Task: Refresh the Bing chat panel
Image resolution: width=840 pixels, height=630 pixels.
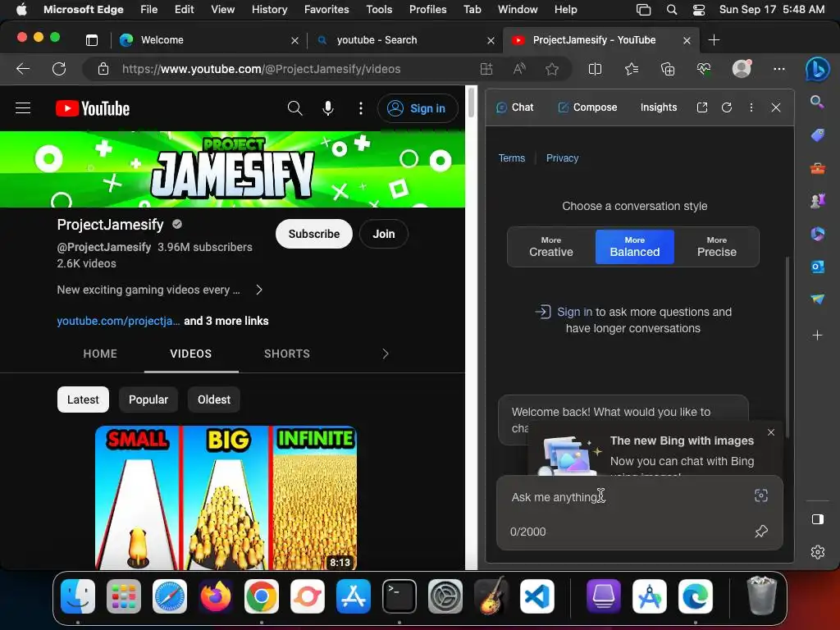Action: [727, 107]
